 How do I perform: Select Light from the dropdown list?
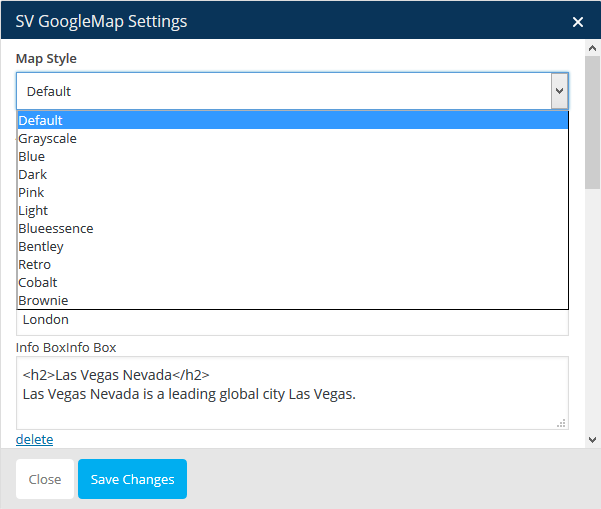tap(293, 210)
